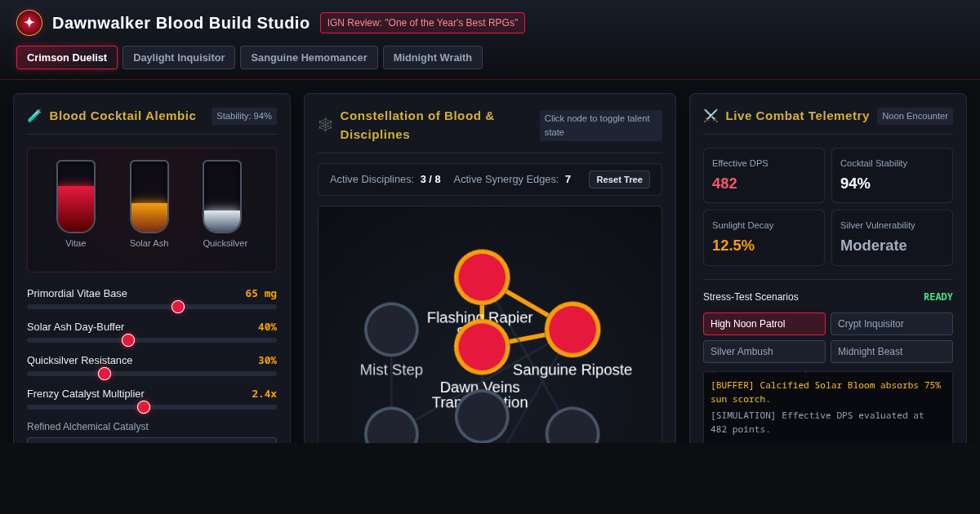Select the white Quicksilver vial

222,197
